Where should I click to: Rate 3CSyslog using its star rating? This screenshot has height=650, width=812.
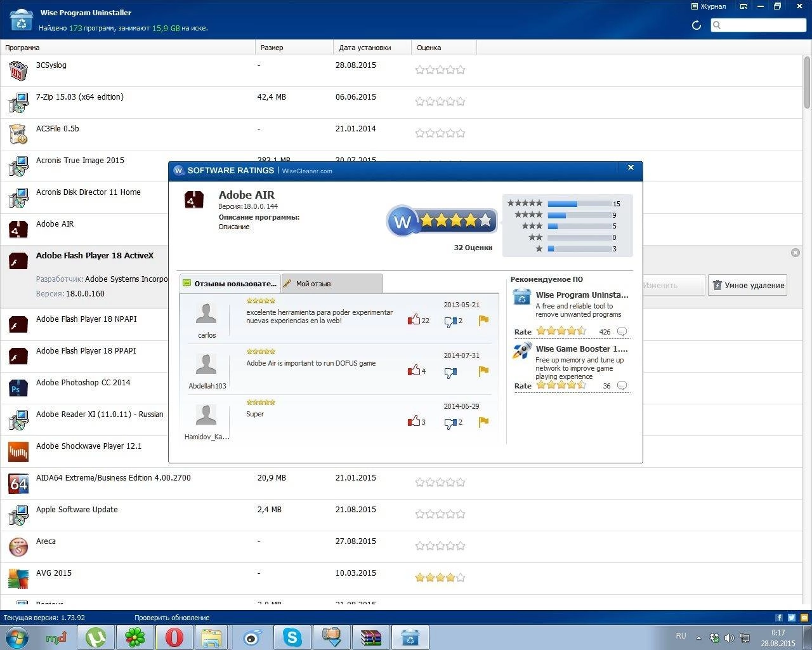pos(440,70)
